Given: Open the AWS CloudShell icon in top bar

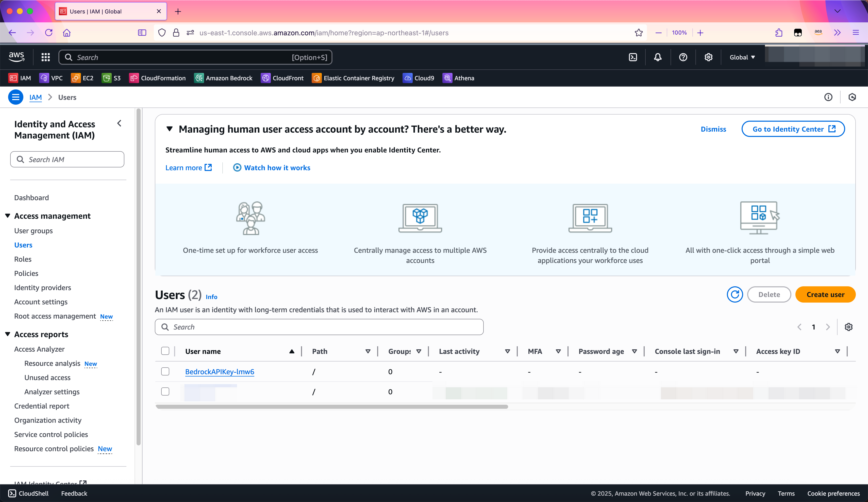Looking at the screenshot, I should (x=633, y=57).
